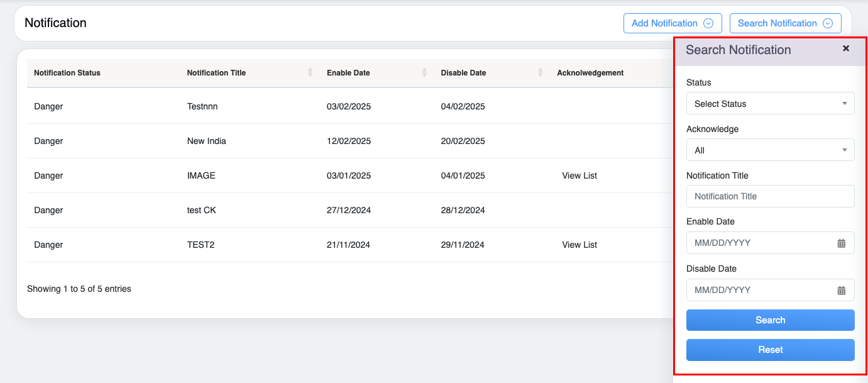Click the Notification Status column header
The height and width of the screenshot is (383, 868).
67,73
